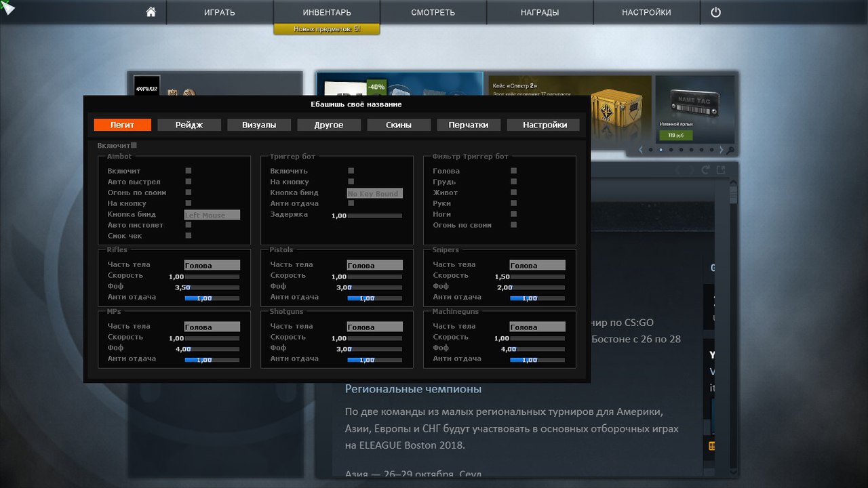
Task: Open store search magnifier icon
Action: point(730,150)
